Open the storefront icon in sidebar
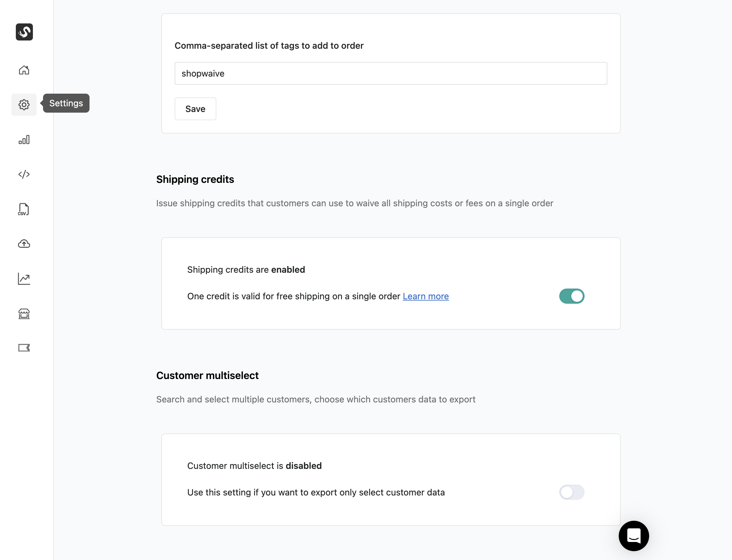This screenshot has height=560, width=732. (x=24, y=314)
